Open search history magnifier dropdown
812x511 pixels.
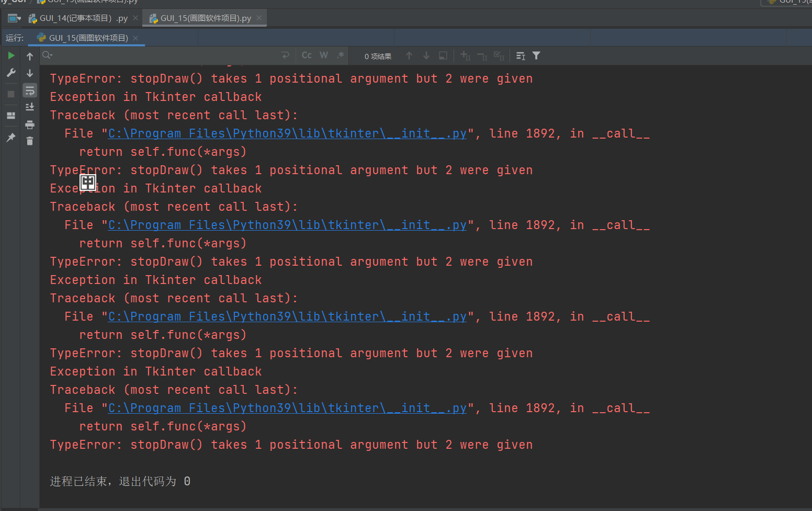48,55
